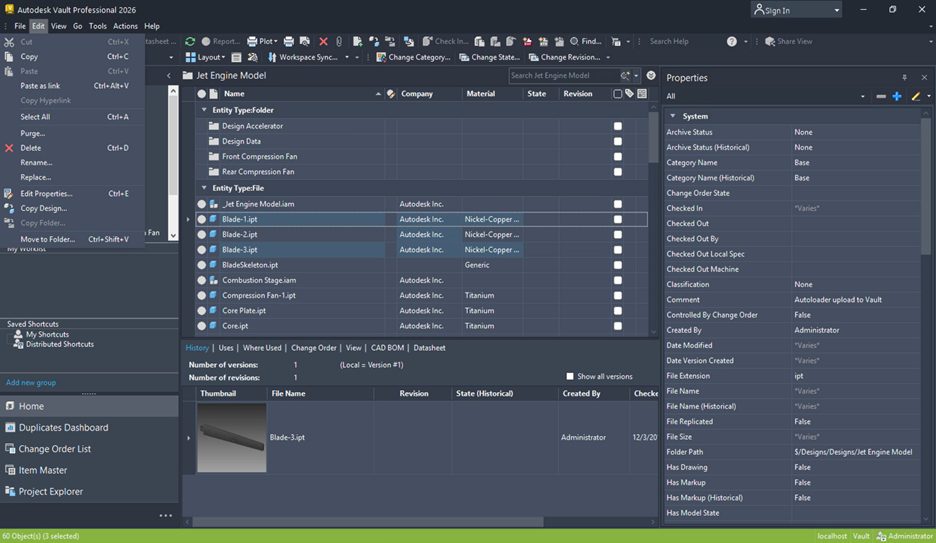Choose Edit Properties from Edit menu
Screen dimensions: 936x543
click(46, 193)
